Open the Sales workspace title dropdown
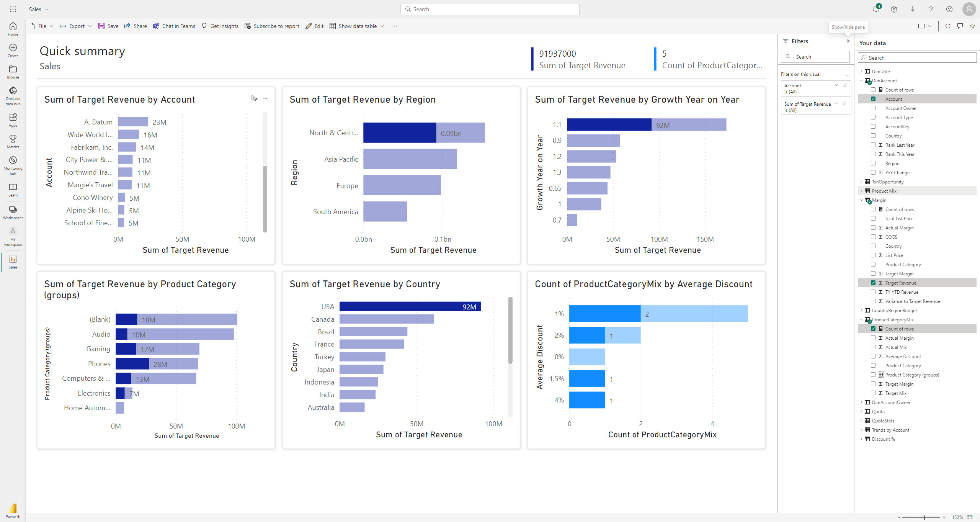The width and height of the screenshot is (980, 522). pyautogui.click(x=39, y=9)
